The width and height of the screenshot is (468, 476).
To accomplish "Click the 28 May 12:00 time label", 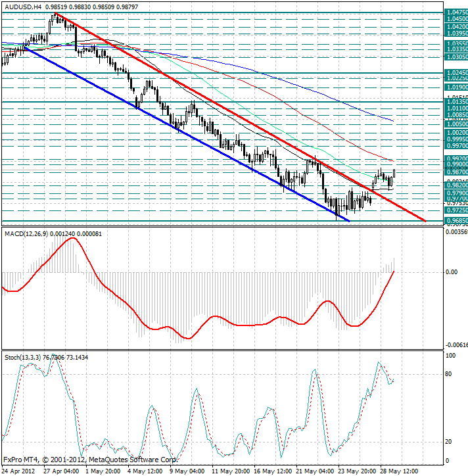I will (x=399, y=471).
